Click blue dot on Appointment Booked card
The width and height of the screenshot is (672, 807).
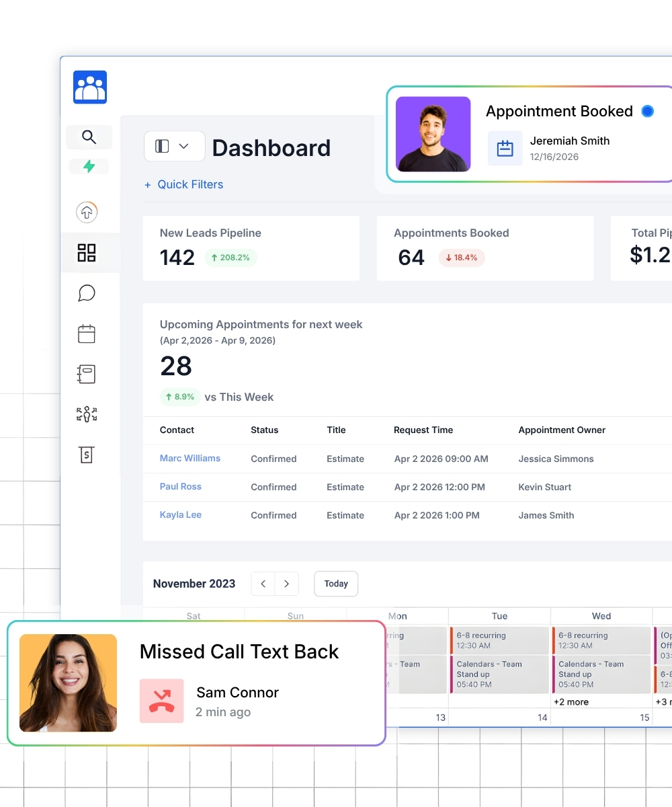tap(647, 111)
